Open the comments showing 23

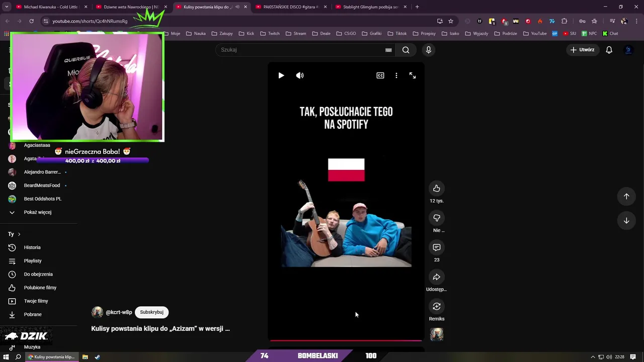click(x=437, y=247)
